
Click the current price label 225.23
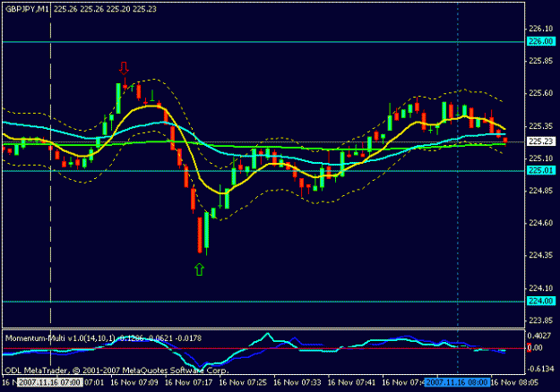click(x=540, y=141)
